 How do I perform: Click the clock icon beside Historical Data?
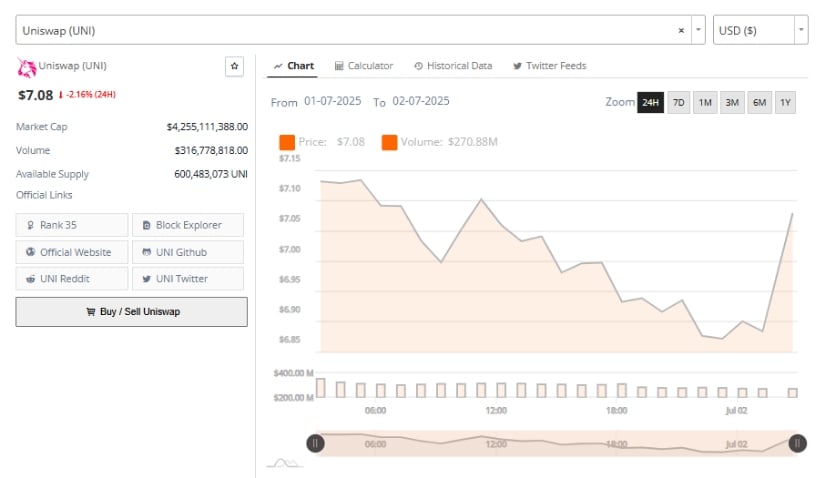418,66
